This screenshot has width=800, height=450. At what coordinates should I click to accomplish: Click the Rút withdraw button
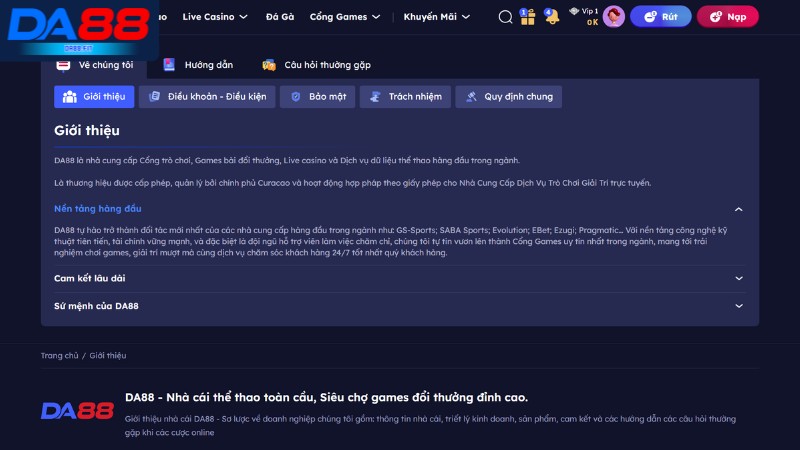click(x=661, y=17)
